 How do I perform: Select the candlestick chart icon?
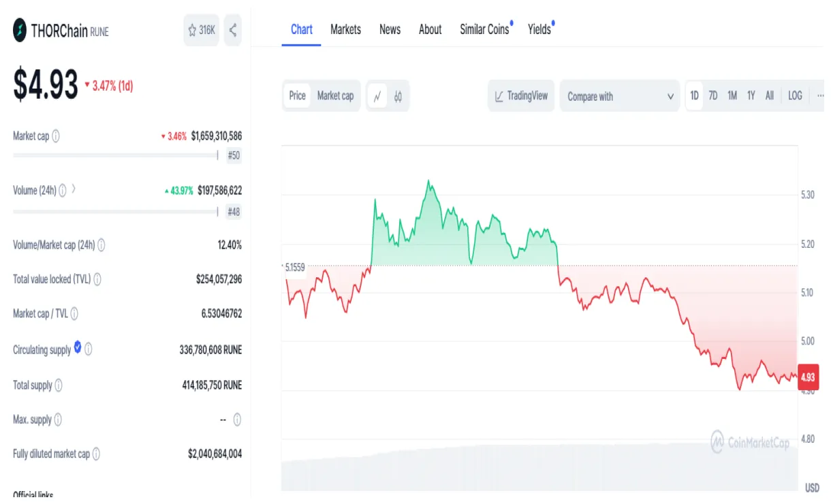click(x=398, y=96)
